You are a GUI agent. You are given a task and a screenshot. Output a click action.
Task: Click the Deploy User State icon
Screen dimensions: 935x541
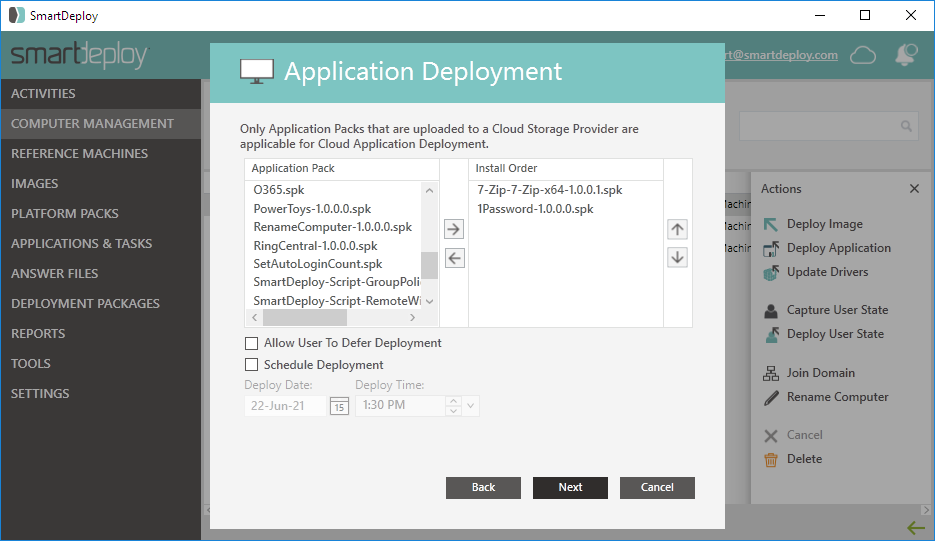pos(771,335)
